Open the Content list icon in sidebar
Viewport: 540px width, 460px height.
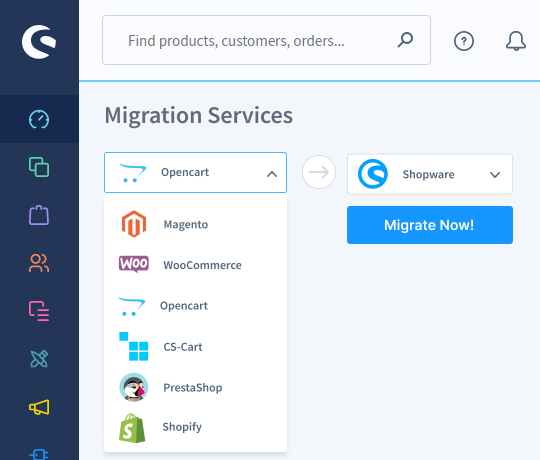point(39,311)
